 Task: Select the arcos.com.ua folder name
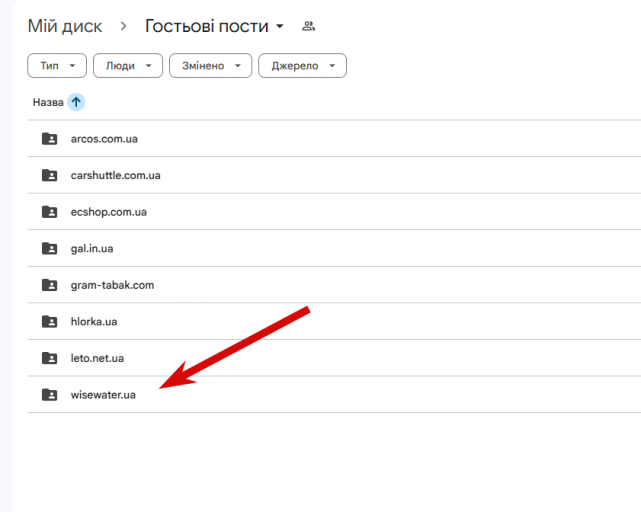(104, 139)
